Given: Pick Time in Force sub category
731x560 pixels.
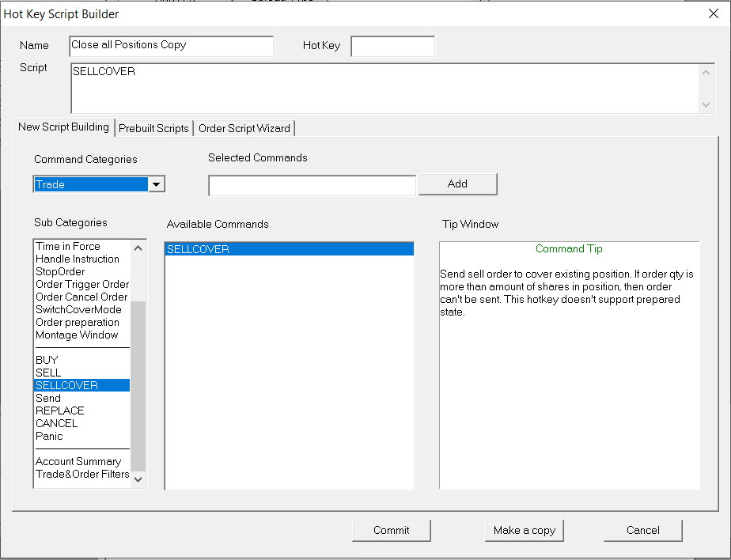Looking at the screenshot, I should click(x=68, y=246).
